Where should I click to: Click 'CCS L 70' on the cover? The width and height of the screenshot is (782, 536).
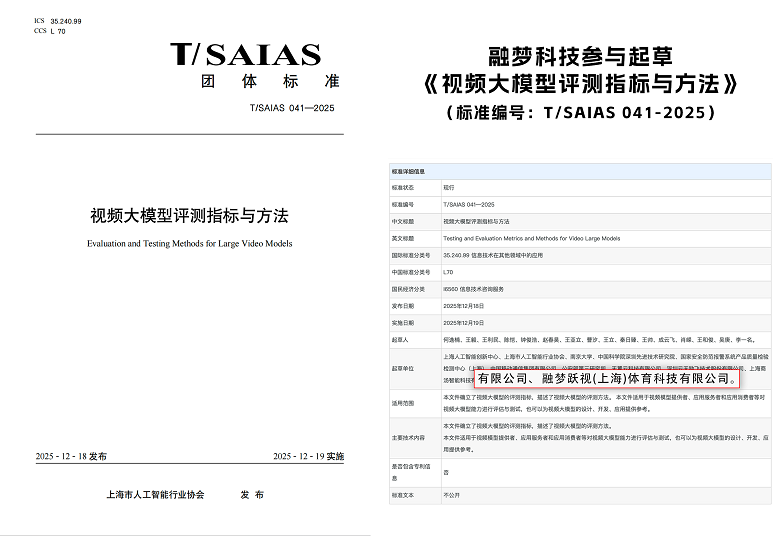coord(50,31)
